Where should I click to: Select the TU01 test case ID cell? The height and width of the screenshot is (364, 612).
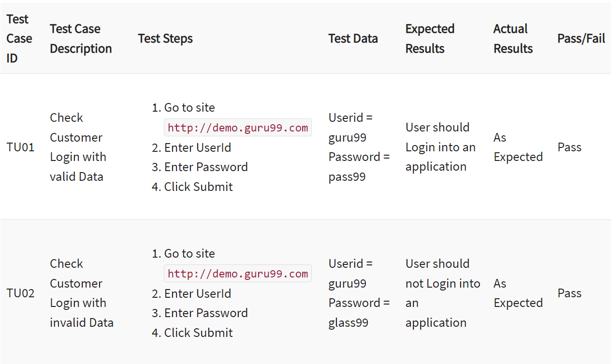[20, 147]
